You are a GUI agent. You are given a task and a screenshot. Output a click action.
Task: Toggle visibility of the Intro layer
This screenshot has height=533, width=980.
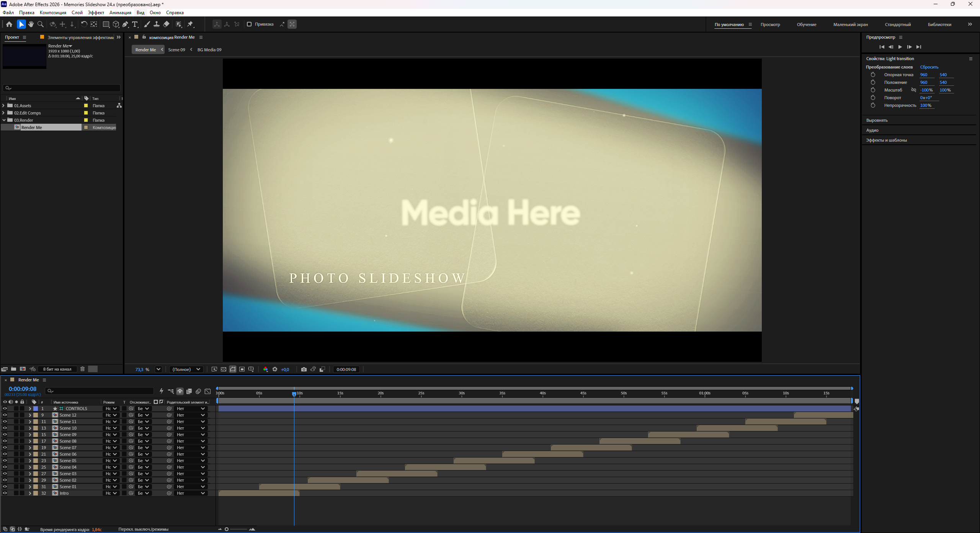pyautogui.click(x=5, y=493)
